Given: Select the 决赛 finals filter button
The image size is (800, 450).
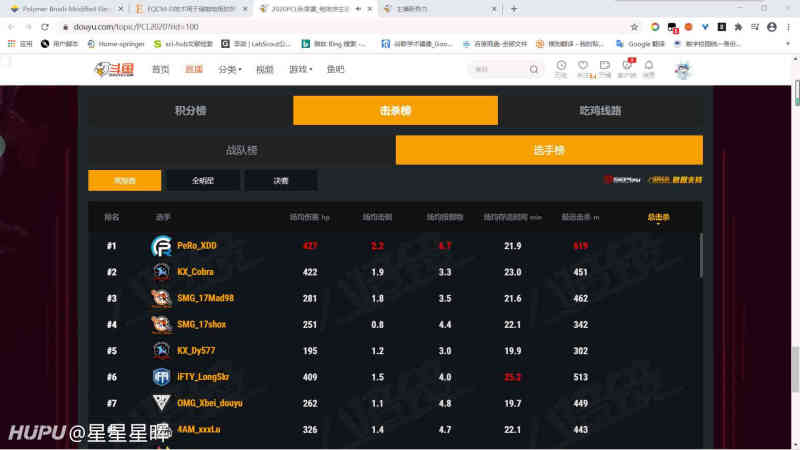Looking at the screenshot, I should coord(281,181).
